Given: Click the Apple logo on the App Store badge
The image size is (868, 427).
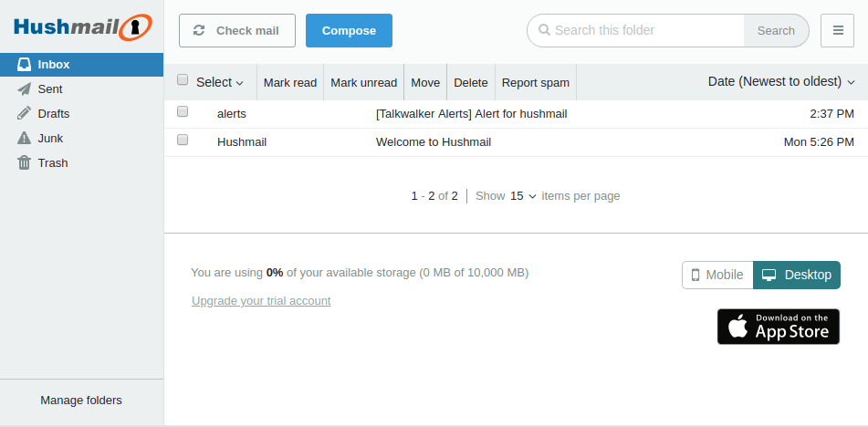Looking at the screenshot, I should click(737, 327).
